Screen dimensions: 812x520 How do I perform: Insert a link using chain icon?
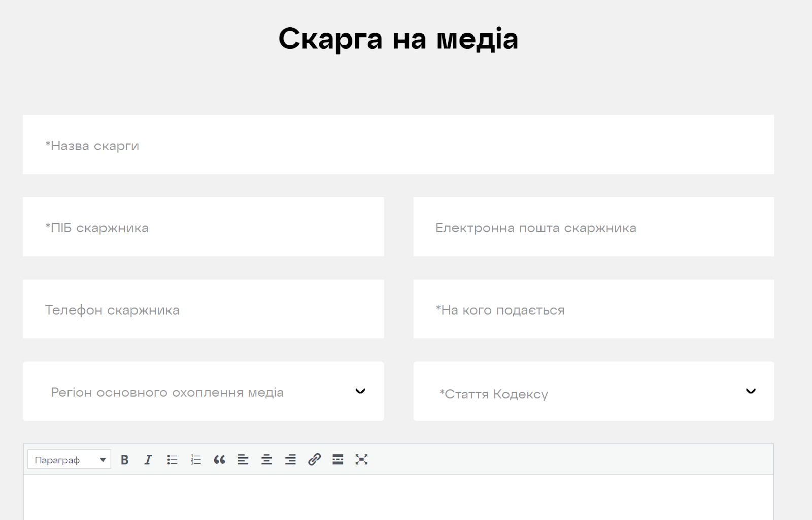(314, 460)
